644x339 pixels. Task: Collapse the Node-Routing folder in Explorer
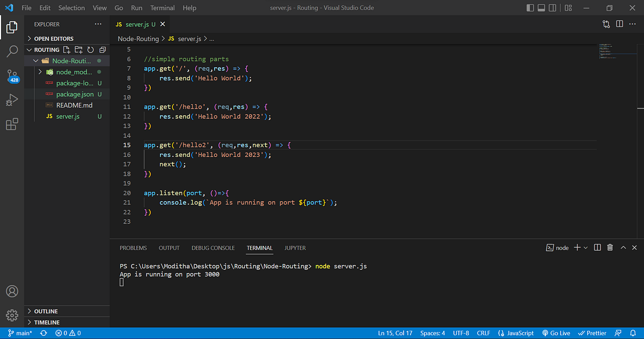36,61
